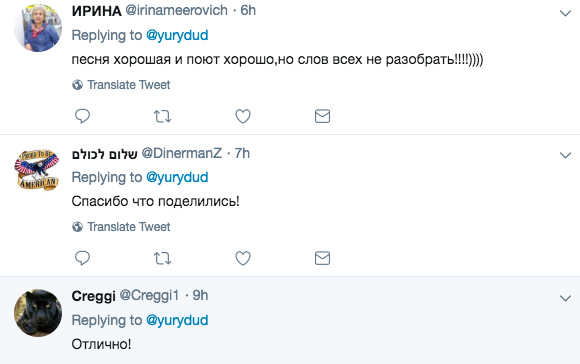View the 7h timestamp on @DinermanZ's tweet

pos(242,153)
